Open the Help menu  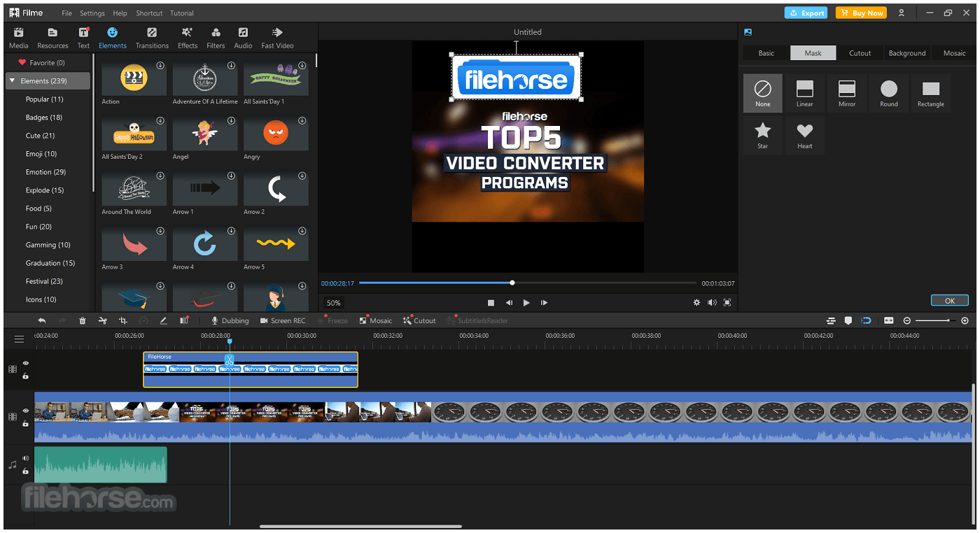(x=120, y=13)
